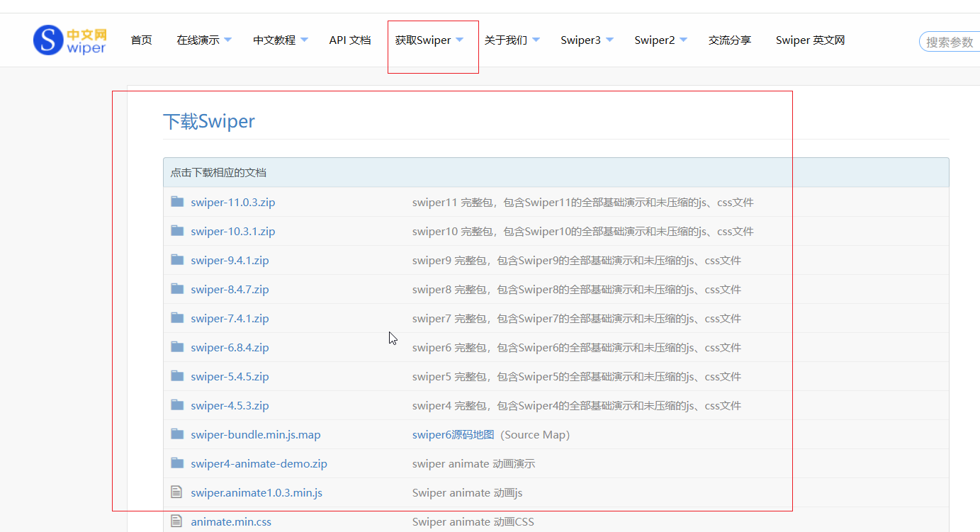The image size is (980, 532).
Task: Expand the 在线演示 dropdown arrow
Action: [227, 40]
